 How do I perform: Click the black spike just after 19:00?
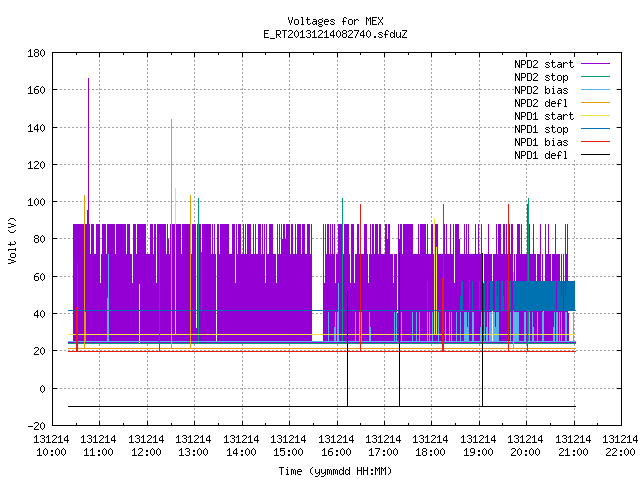click(x=482, y=330)
